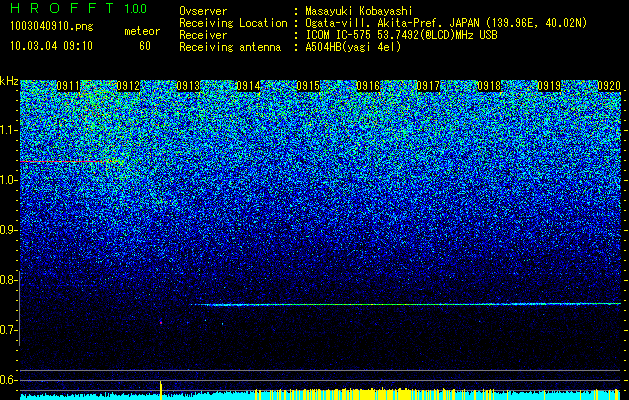The height and width of the screenshot is (400, 629).
Task: Click the 0917 time marker
Action: tap(428, 86)
